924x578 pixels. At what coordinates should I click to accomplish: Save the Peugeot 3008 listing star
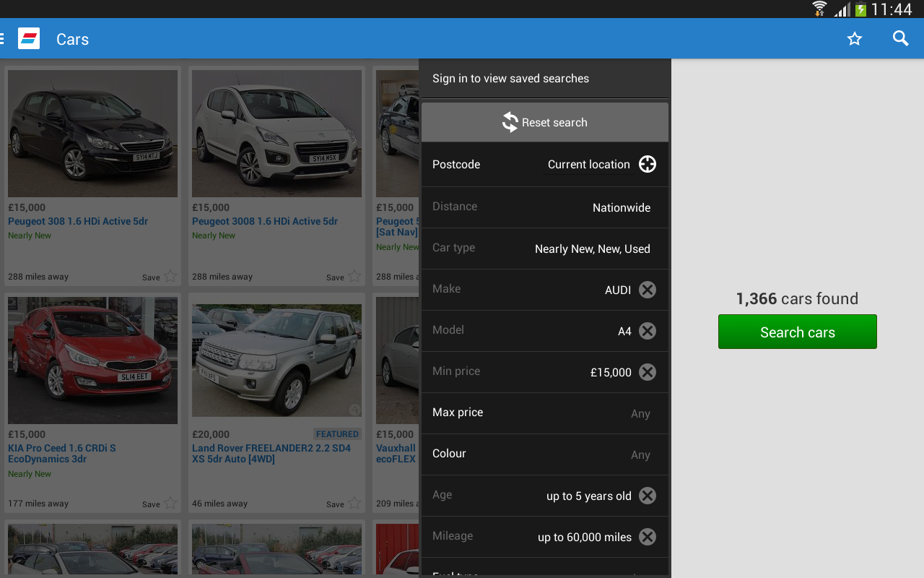pyautogui.click(x=354, y=276)
